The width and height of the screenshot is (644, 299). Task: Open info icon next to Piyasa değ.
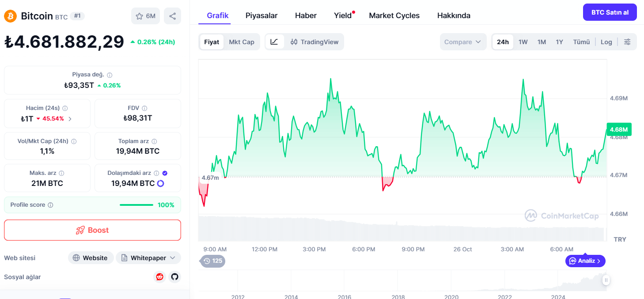tap(110, 75)
